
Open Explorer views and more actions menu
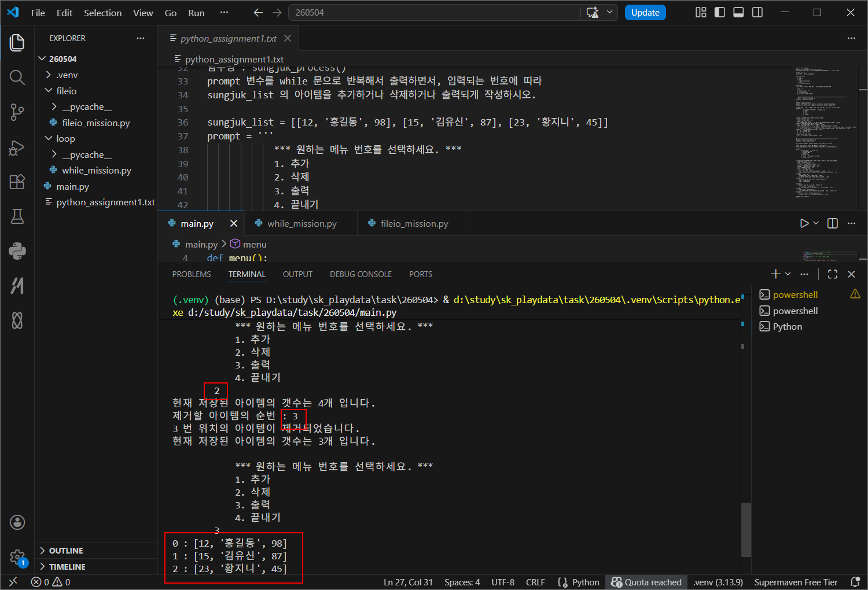pos(141,38)
